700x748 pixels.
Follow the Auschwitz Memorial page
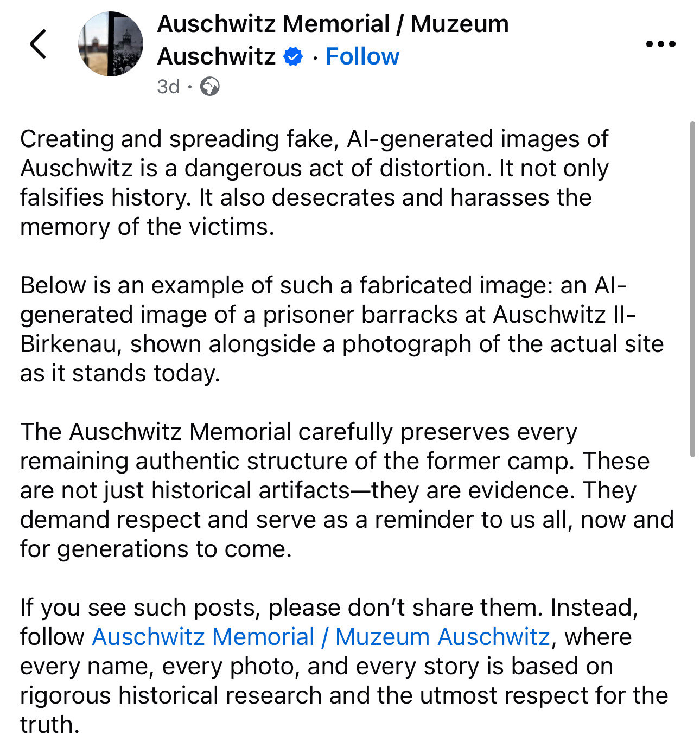pos(362,56)
